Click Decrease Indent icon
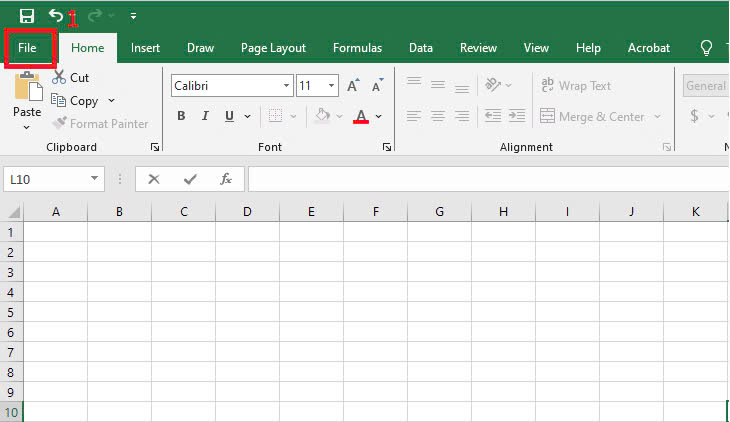 [493, 116]
